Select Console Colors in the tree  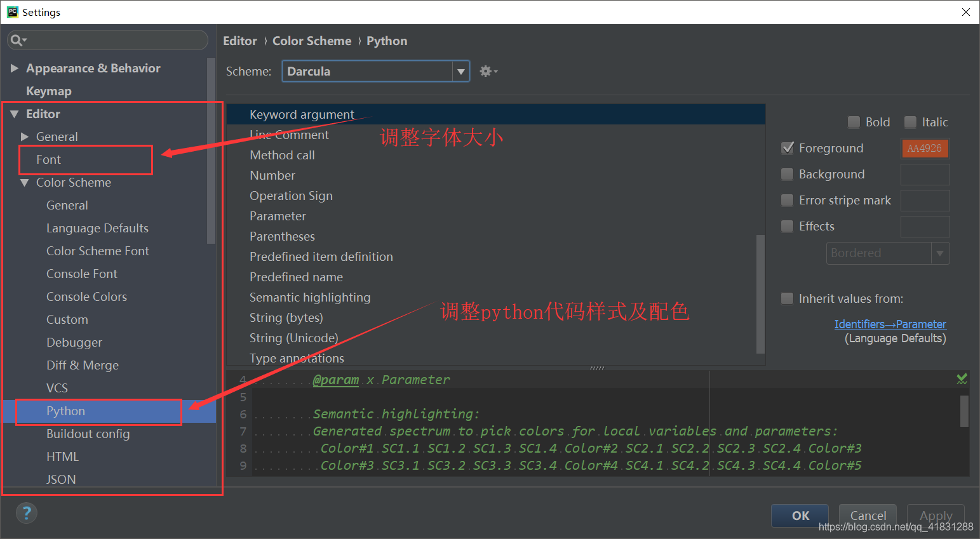[86, 296]
